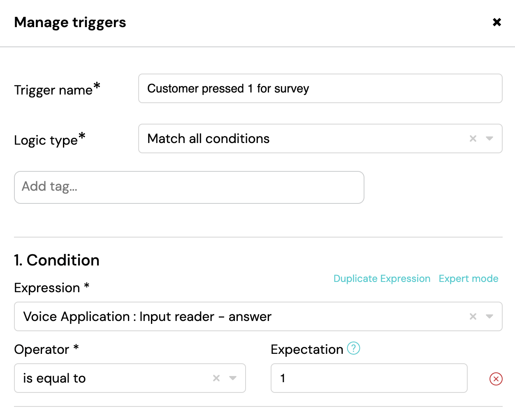Expand the Logic type dropdown arrow

click(489, 138)
